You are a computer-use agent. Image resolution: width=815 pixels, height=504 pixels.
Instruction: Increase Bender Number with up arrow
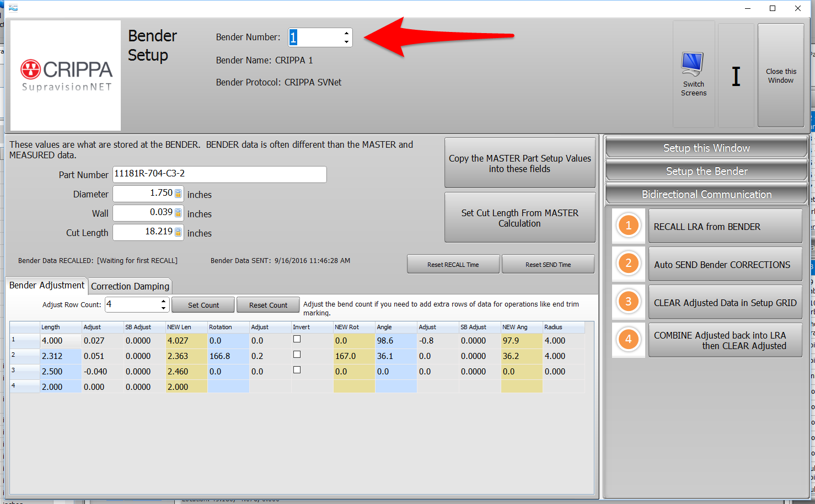pos(346,33)
